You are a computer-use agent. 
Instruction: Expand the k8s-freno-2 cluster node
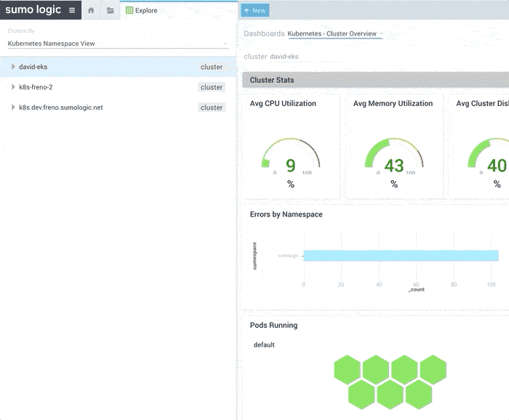tap(13, 87)
